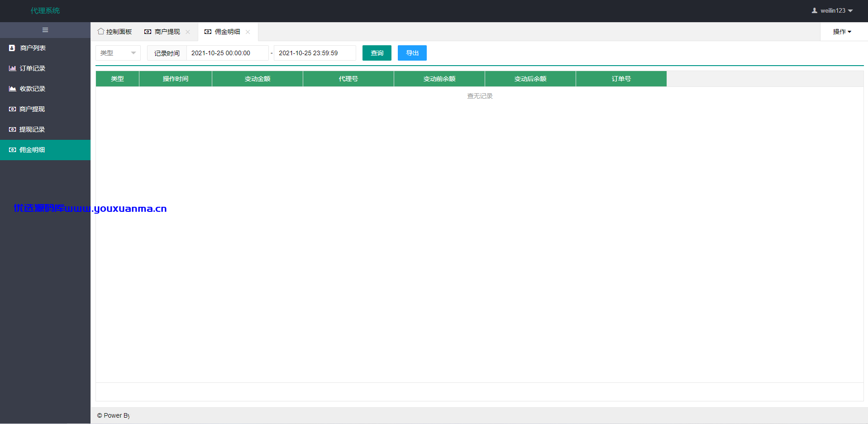Image resolution: width=868 pixels, height=424 pixels.
Task: Close the 佣金明细 tab
Action: click(x=248, y=32)
